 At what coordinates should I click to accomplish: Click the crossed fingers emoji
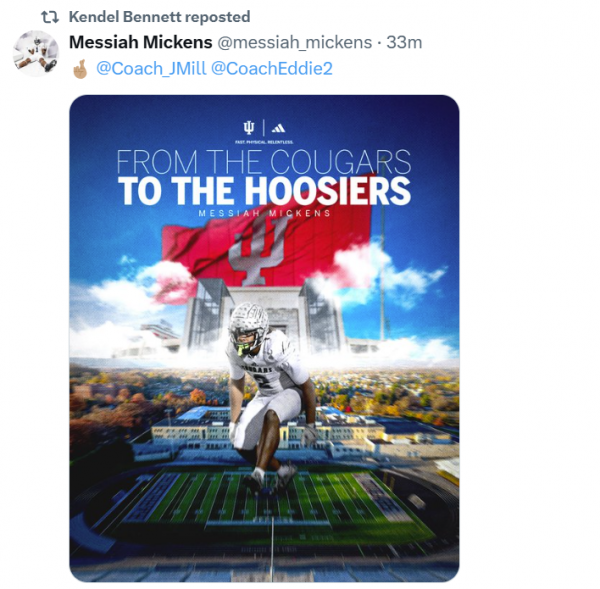[80, 69]
